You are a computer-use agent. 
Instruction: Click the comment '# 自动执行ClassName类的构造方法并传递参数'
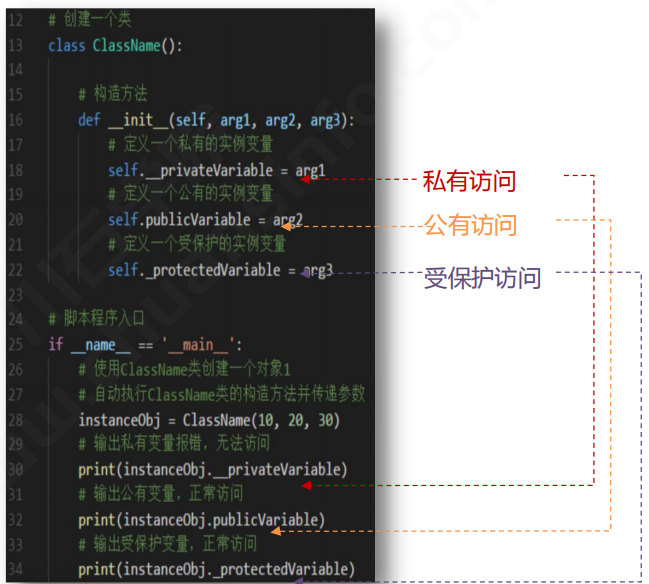pyautogui.click(x=222, y=394)
